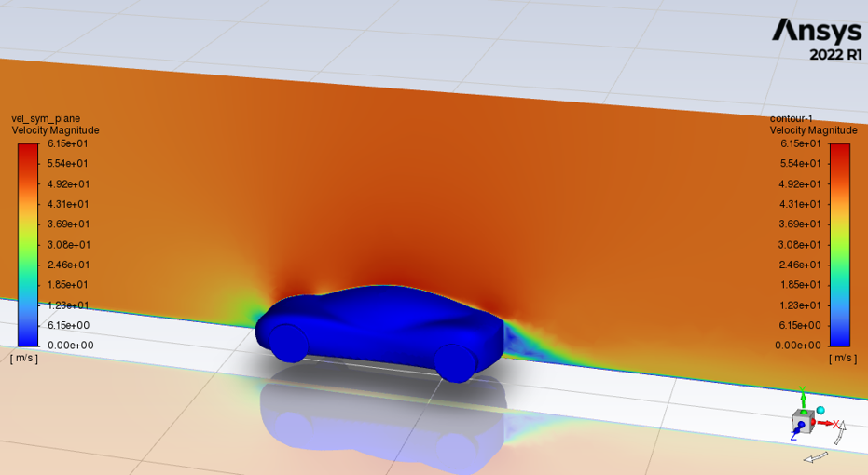Click the green Y axis arrow on the triad
The width and height of the screenshot is (868, 475).
804,398
